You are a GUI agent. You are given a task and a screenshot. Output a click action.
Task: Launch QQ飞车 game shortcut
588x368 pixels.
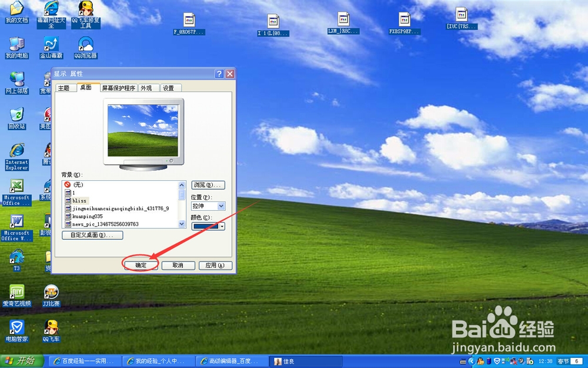[x=51, y=330]
